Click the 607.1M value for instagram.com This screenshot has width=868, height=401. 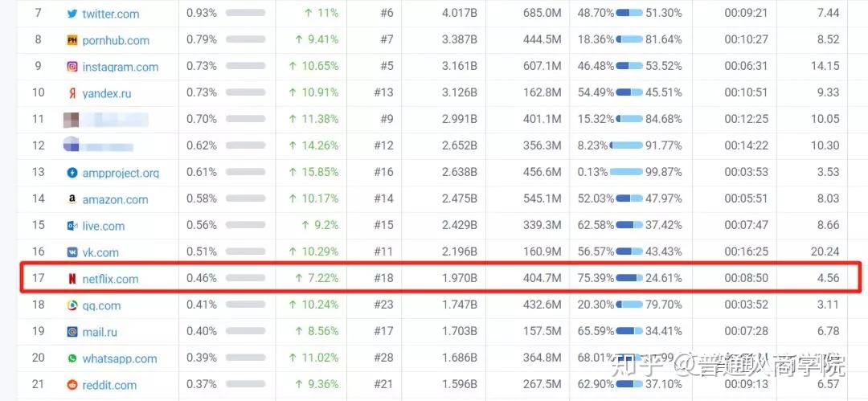click(542, 65)
